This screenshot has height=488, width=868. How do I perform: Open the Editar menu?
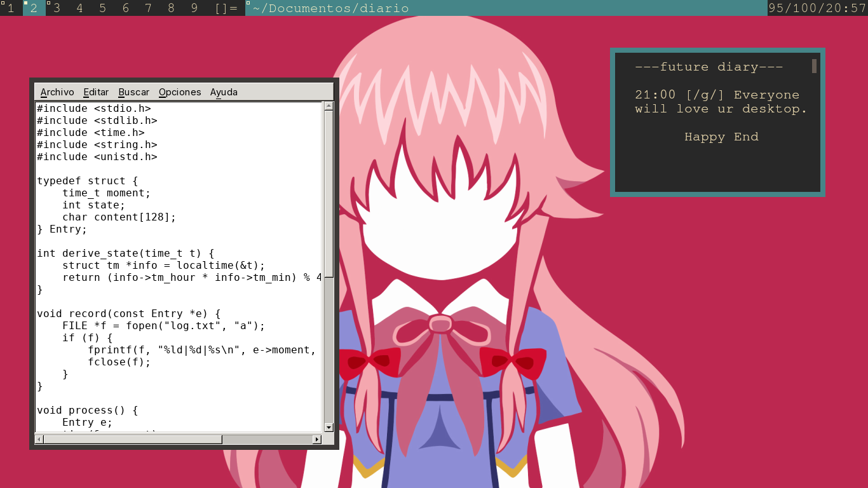pyautogui.click(x=96, y=92)
